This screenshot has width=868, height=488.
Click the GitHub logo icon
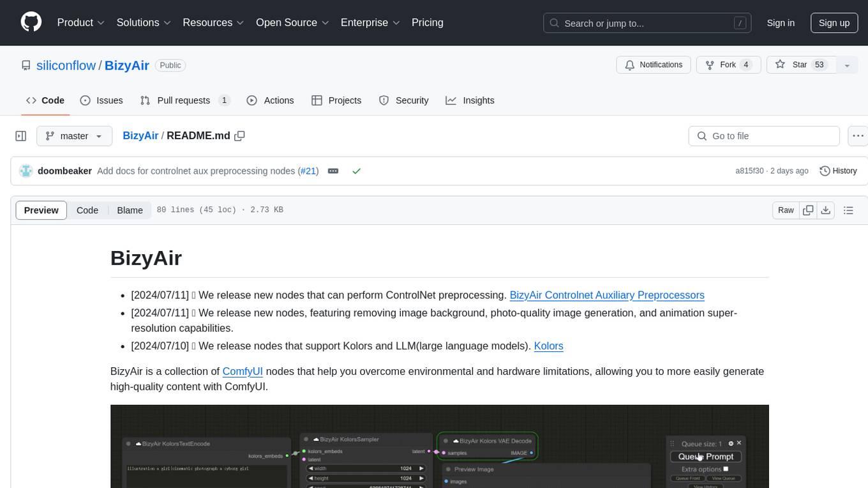coord(31,22)
